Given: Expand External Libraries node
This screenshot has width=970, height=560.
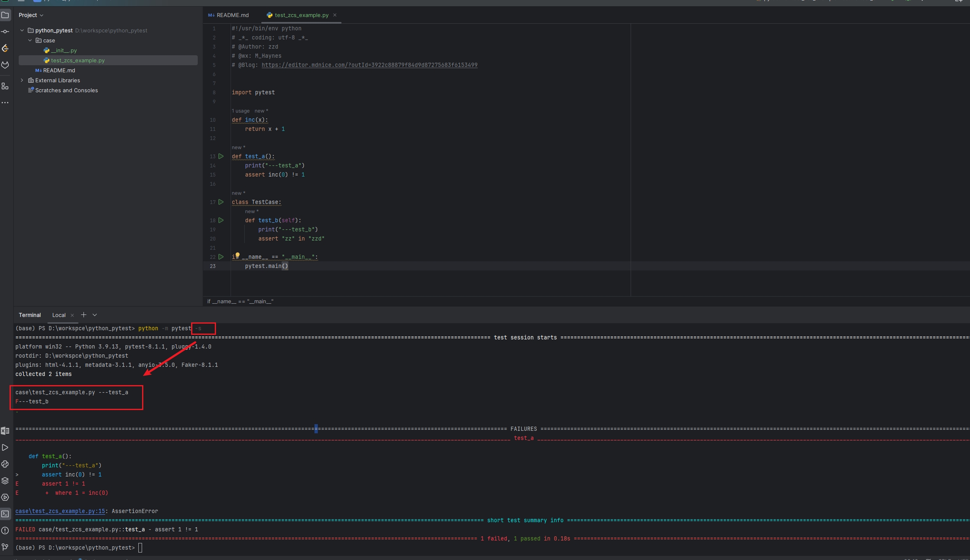Looking at the screenshot, I should 22,80.
